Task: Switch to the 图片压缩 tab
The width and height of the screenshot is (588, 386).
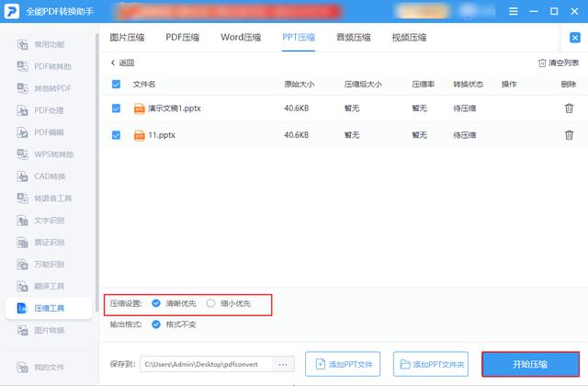Action: [127, 37]
